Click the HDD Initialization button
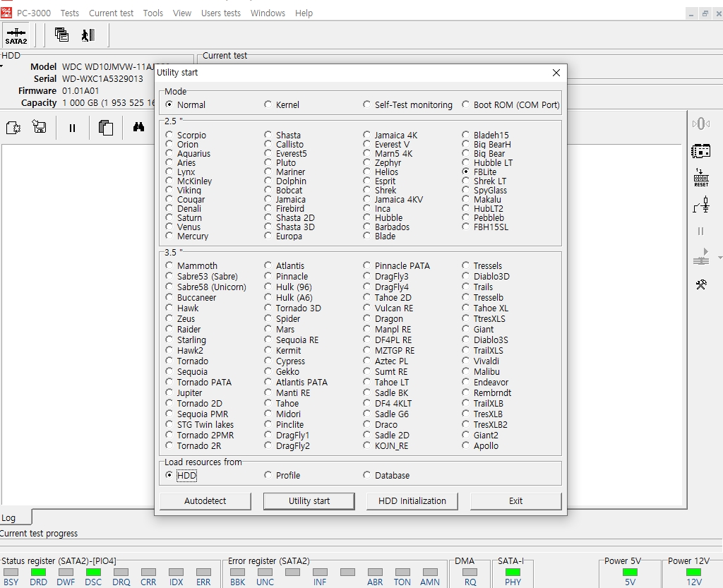Screen dimensions: 723x588 (x=412, y=500)
